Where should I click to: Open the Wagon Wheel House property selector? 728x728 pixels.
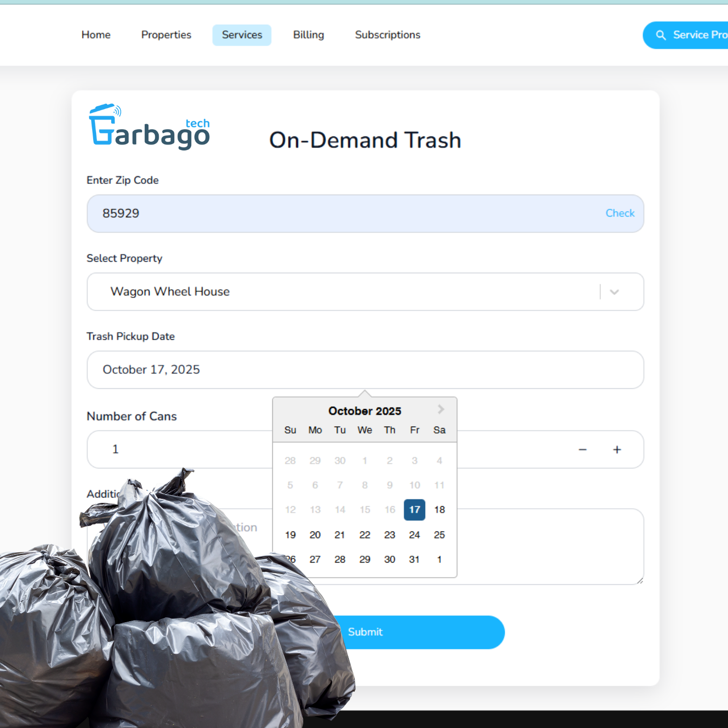click(340, 292)
